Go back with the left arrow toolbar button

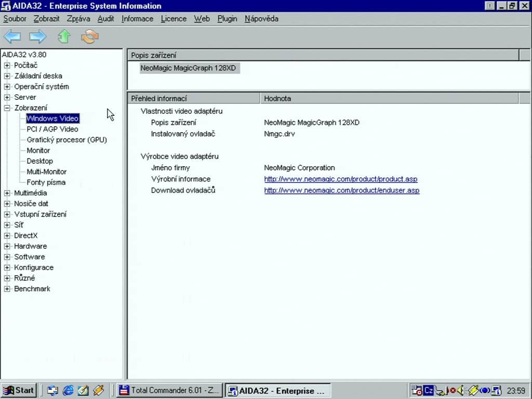point(12,37)
